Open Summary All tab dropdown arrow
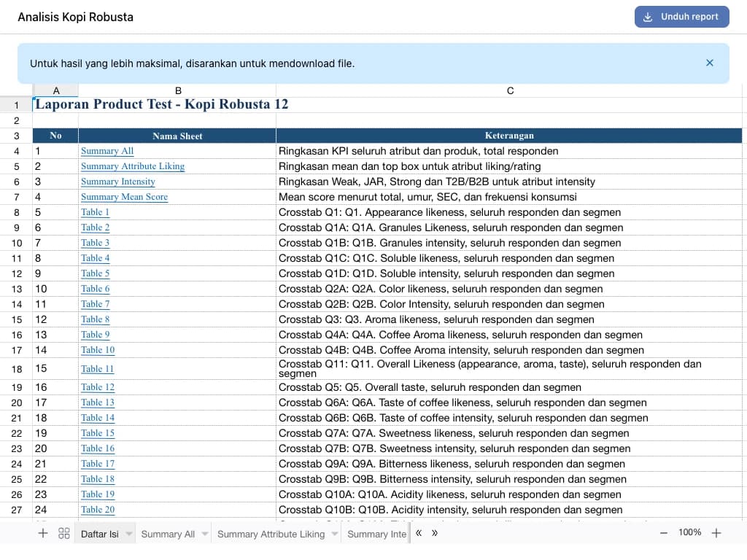747x560 pixels. [x=205, y=534]
